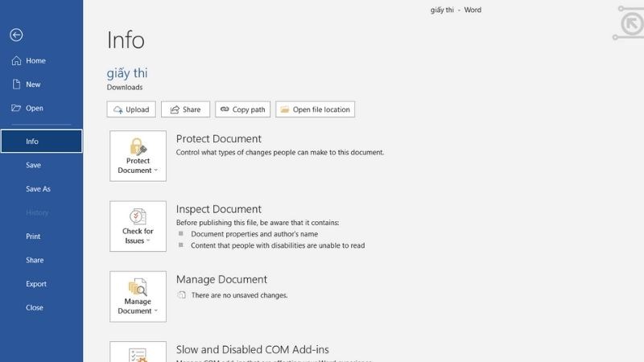Click the Open folder icon
The height and width of the screenshot is (362, 644).
coord(16,108)
